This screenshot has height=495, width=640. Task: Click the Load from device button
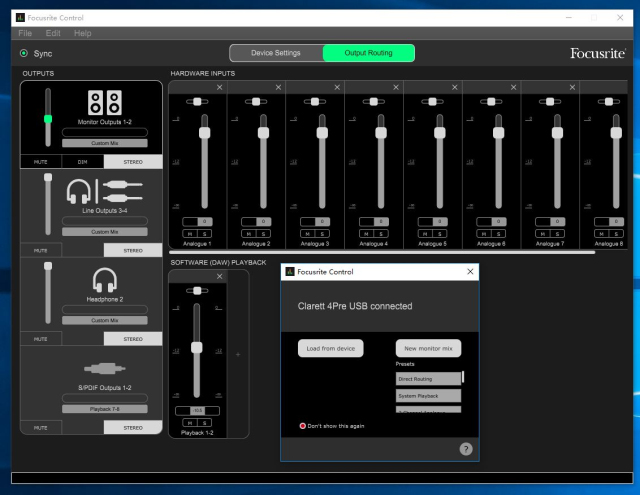330,348
